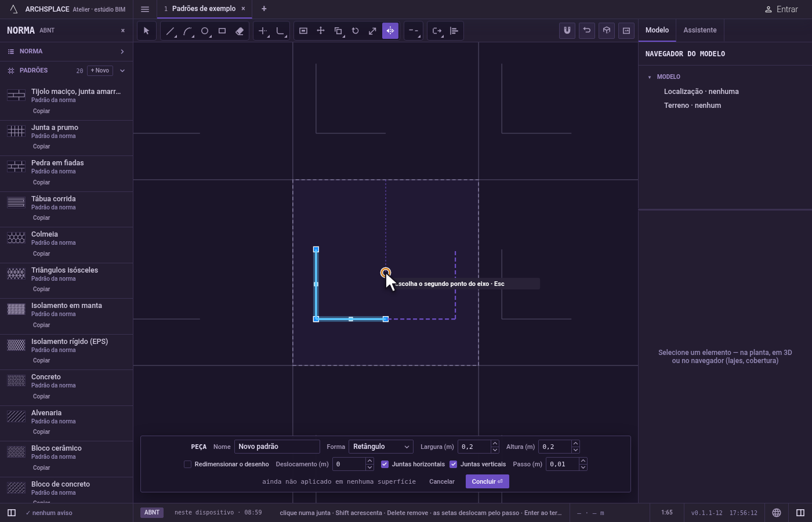Click the globe language icon

point(777,513)
